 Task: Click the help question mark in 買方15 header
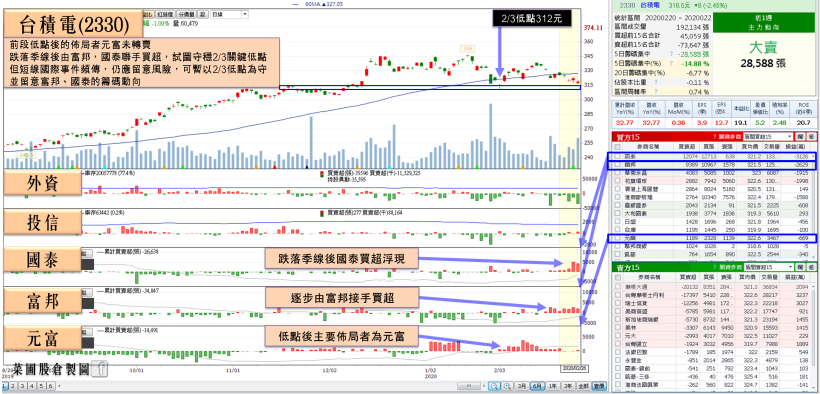714,137
